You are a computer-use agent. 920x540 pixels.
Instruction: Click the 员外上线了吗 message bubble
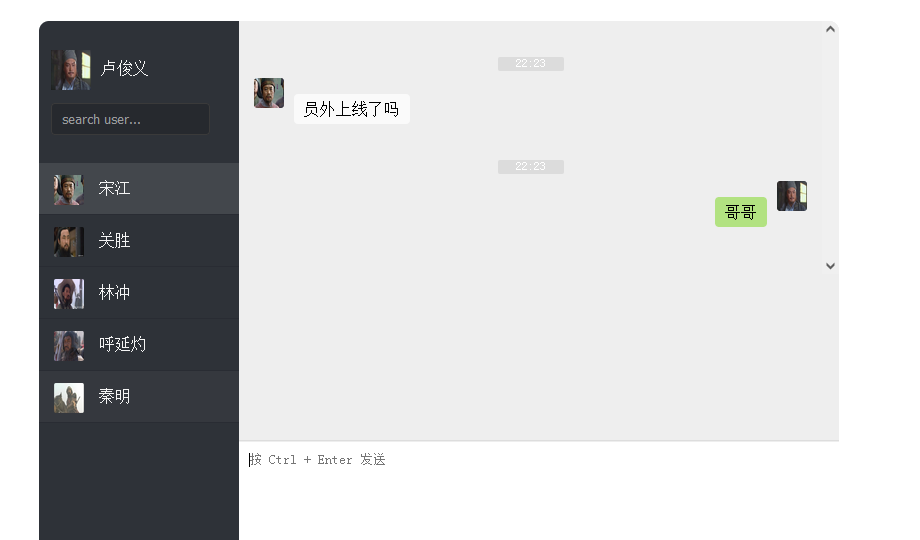coord(351,109)
